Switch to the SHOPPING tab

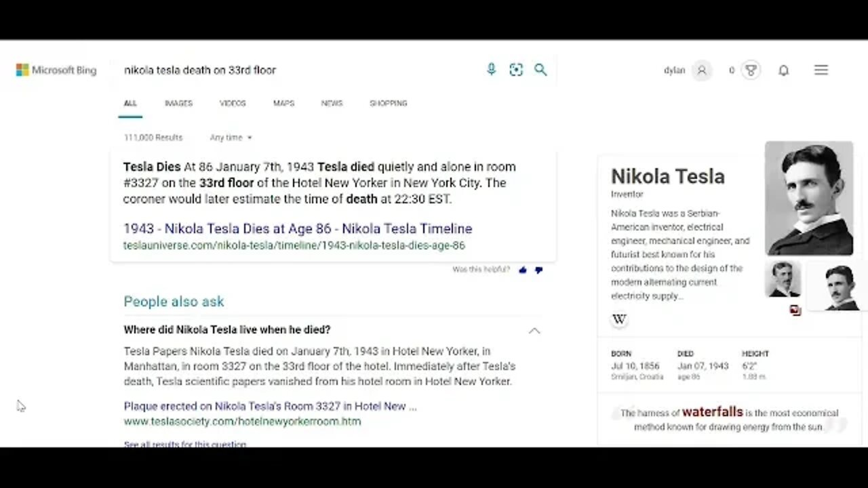(389, 103)
